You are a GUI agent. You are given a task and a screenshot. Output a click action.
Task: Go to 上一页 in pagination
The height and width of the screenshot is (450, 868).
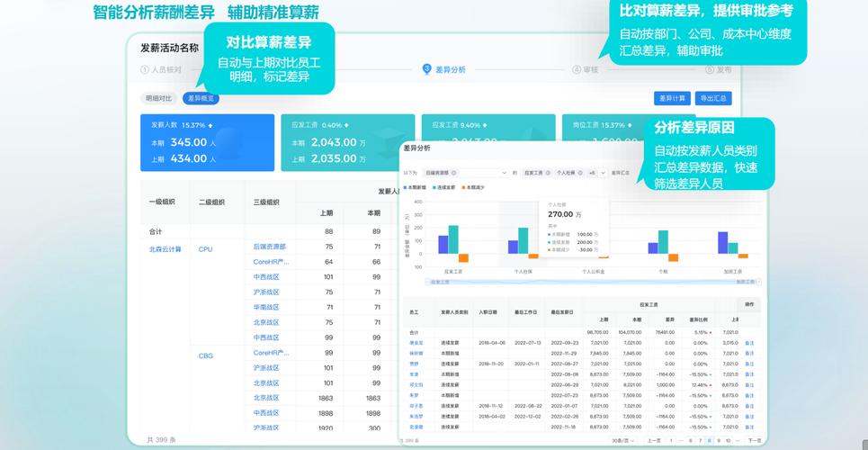tap(653, 441)
